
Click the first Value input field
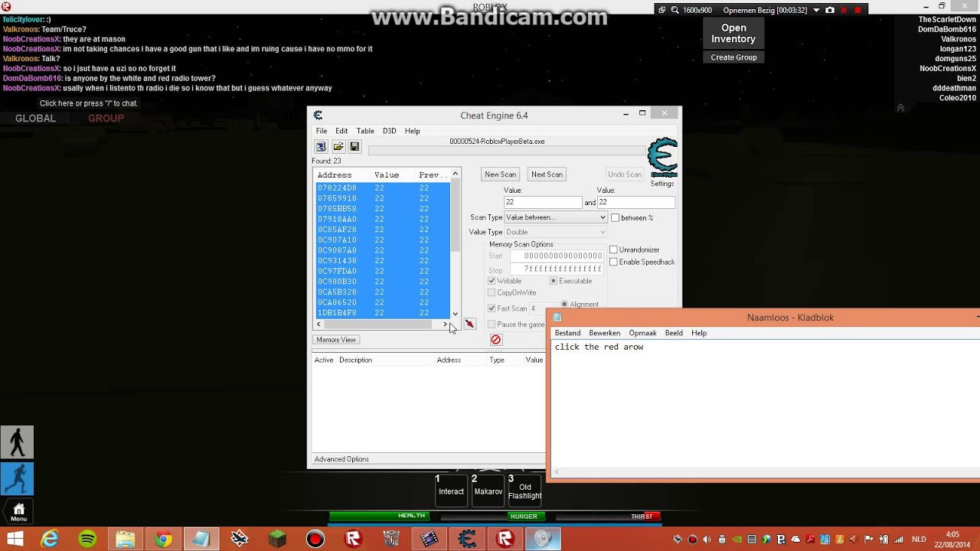(543, 202)
